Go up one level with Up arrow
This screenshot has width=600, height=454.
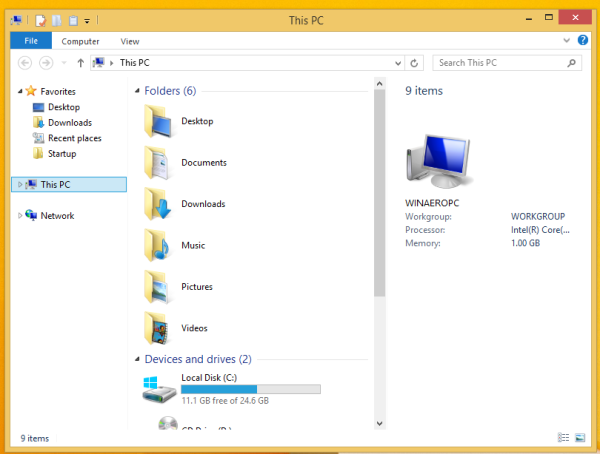coord(80,63)
